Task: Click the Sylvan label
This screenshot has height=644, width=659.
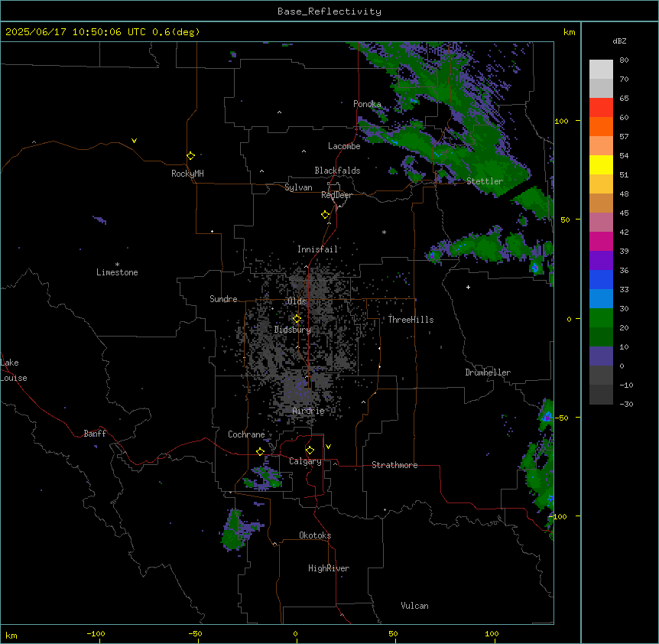Action: click(x=298, y=187)
